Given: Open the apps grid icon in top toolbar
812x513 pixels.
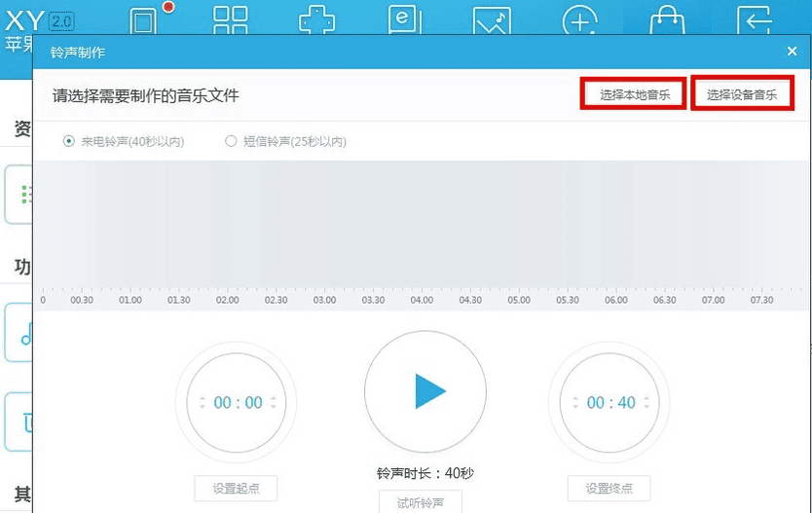Looking at the screenshot, I should coord(231,21).
